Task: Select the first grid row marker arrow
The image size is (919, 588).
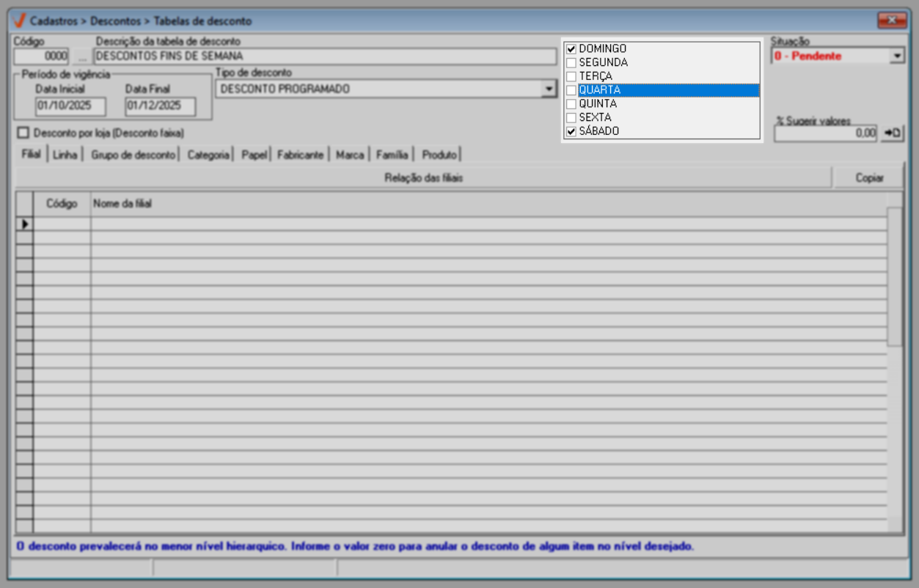Action: click(x=25, y=224)
